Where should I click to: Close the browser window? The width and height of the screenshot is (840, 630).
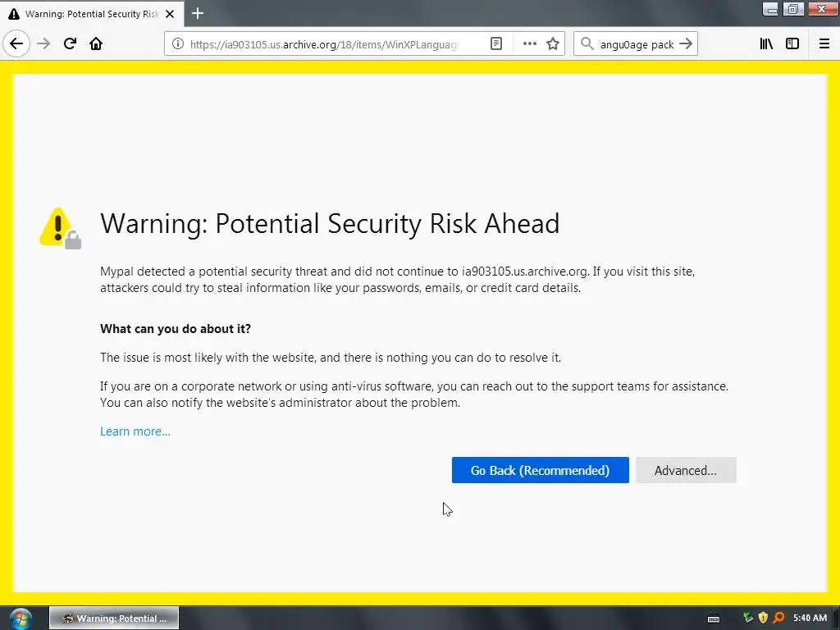822,9
